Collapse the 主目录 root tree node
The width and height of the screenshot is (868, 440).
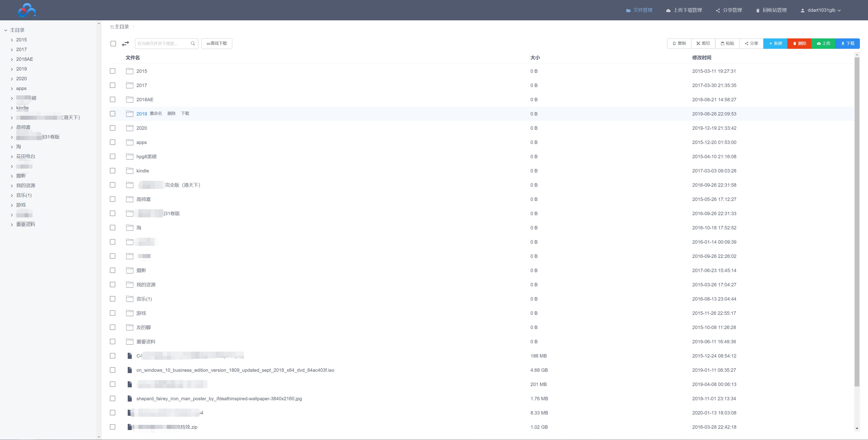(6, 30)
